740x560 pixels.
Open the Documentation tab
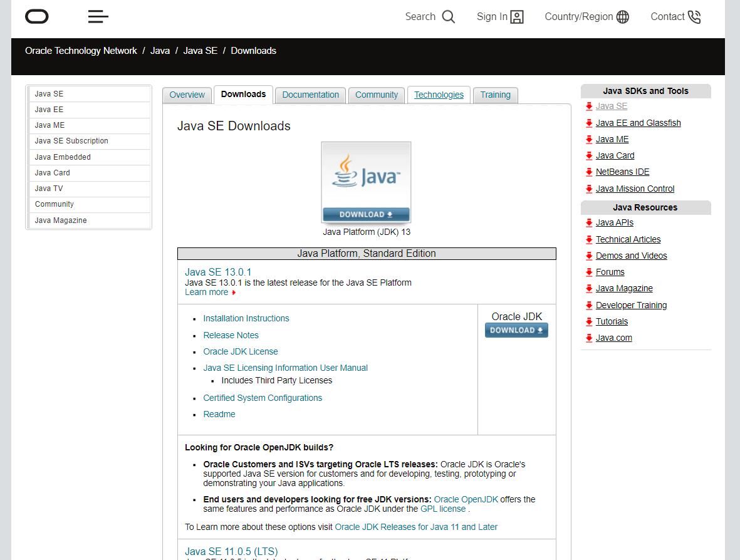point(311,95)
